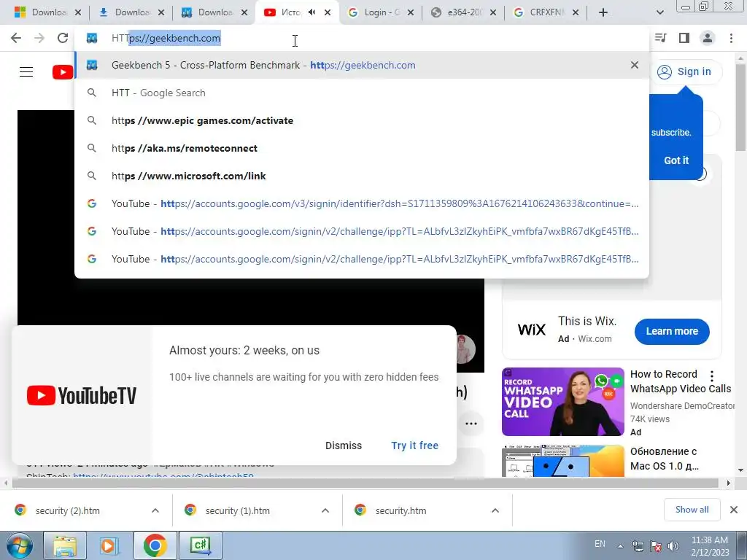Click the page vertical scrollbar
747x560 pixels.
point(741,108)
